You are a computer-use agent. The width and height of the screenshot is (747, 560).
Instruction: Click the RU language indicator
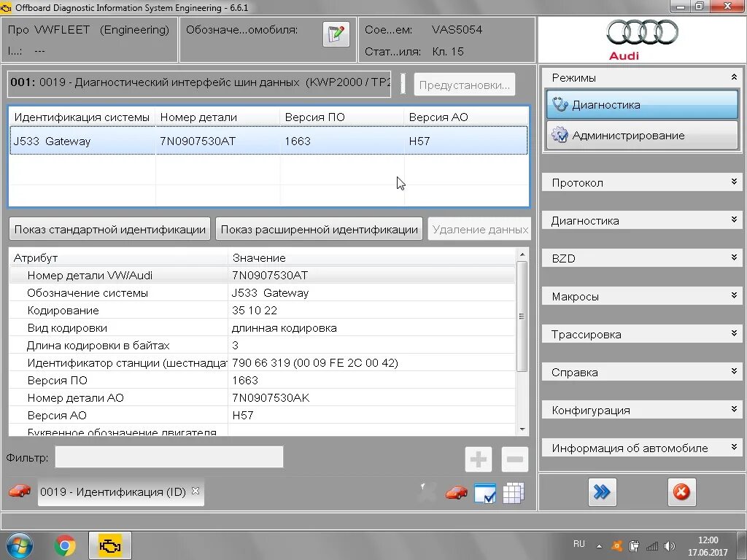578,544
